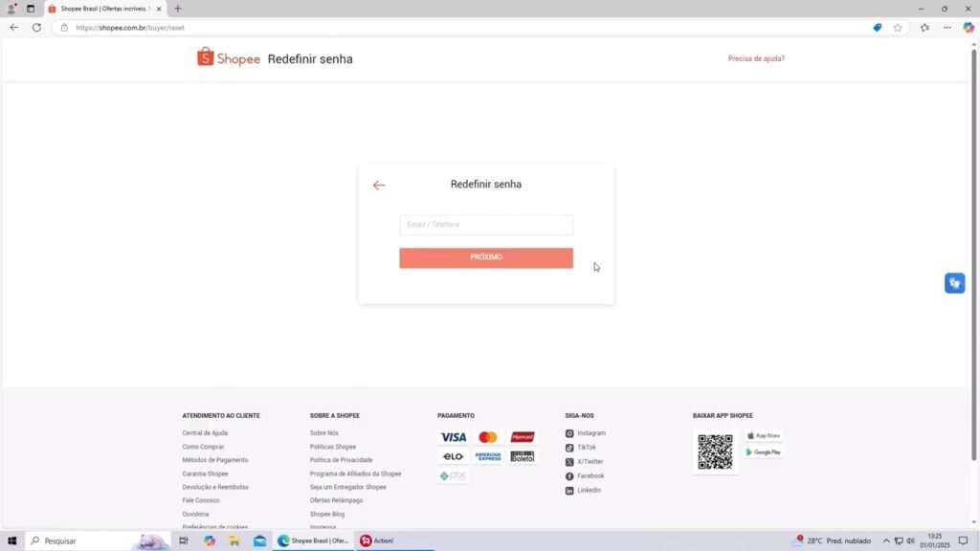Open the Política de Privacidade link
This screenshot has width=980, height=551.
point(342,460)
